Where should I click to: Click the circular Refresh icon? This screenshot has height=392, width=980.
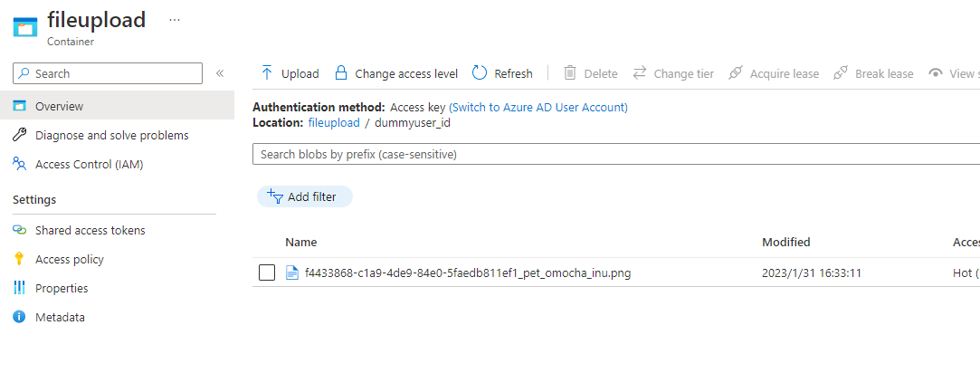pos(480,73)
